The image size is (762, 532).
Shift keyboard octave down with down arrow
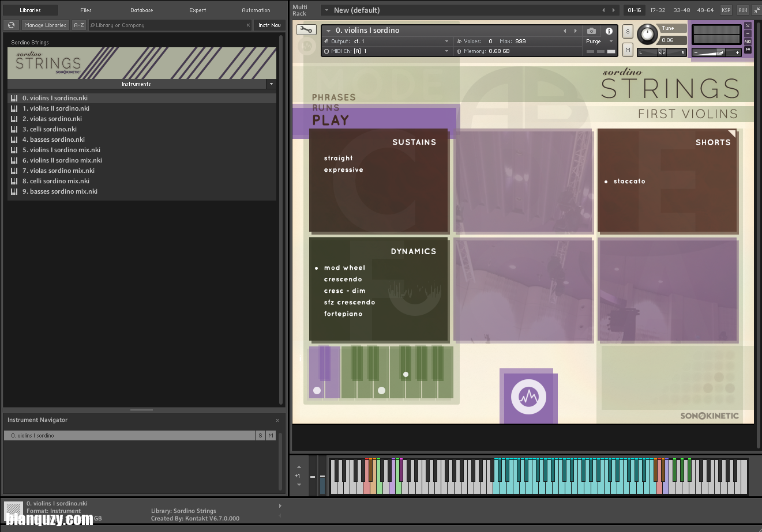(299, 485)
